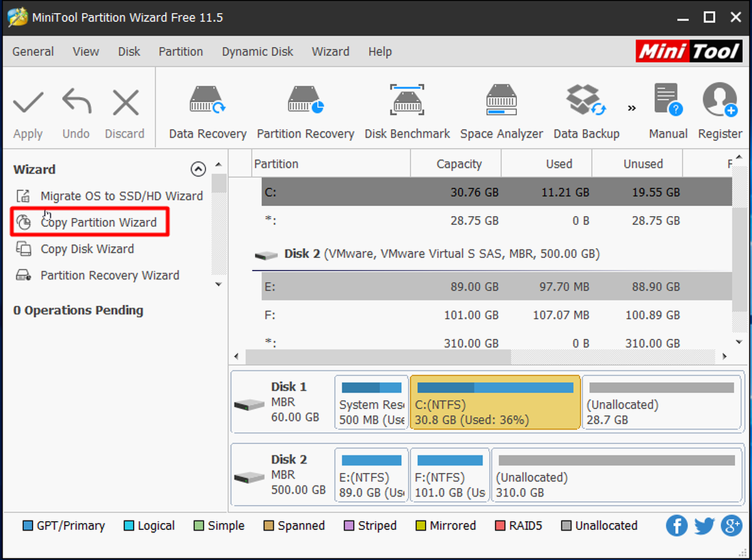752x560 pixels.
Task: Select the E:(NTFS) partition block
Action: click(x=372, y=475)
